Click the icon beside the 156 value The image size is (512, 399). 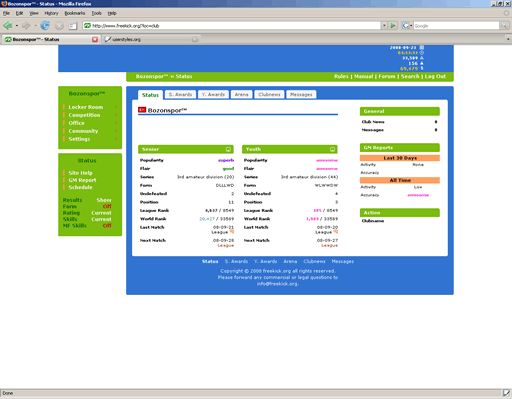[422, 63]
